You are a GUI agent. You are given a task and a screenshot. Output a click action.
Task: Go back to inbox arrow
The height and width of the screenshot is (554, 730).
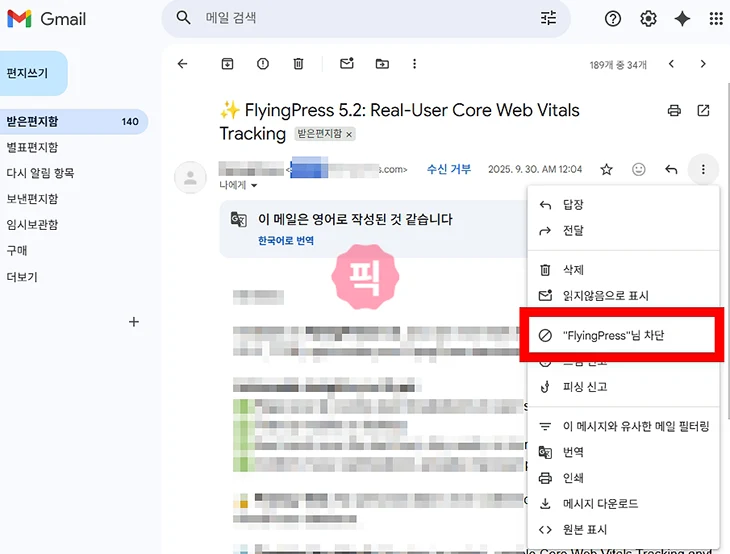(182, 64)
